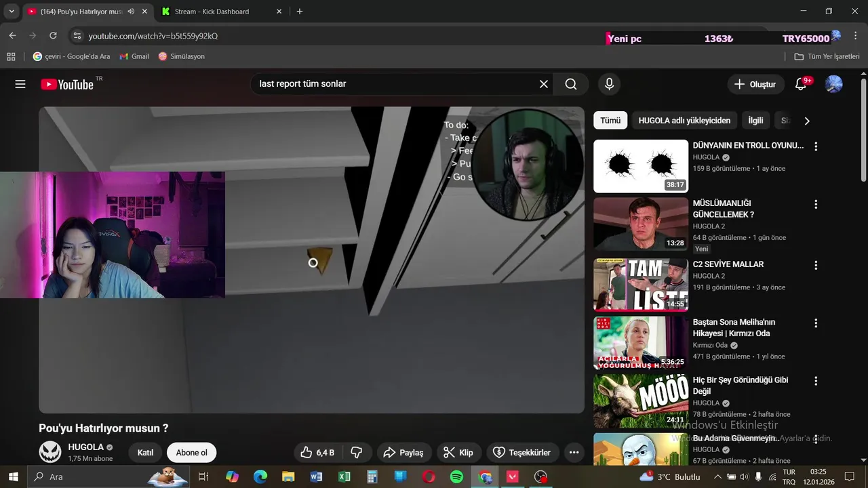Start voice search with the microphone
Screen dimensions: 868x488
point(609,84)
